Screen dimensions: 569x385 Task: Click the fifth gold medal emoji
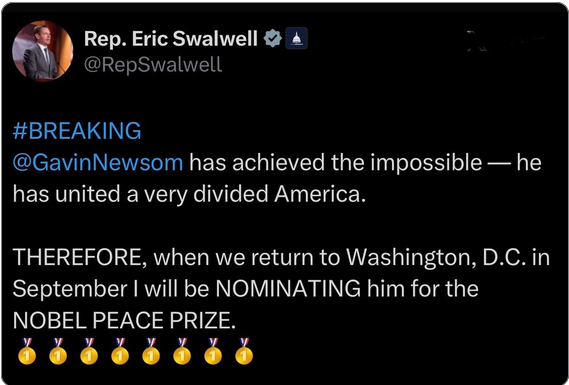tap(151, 351)
